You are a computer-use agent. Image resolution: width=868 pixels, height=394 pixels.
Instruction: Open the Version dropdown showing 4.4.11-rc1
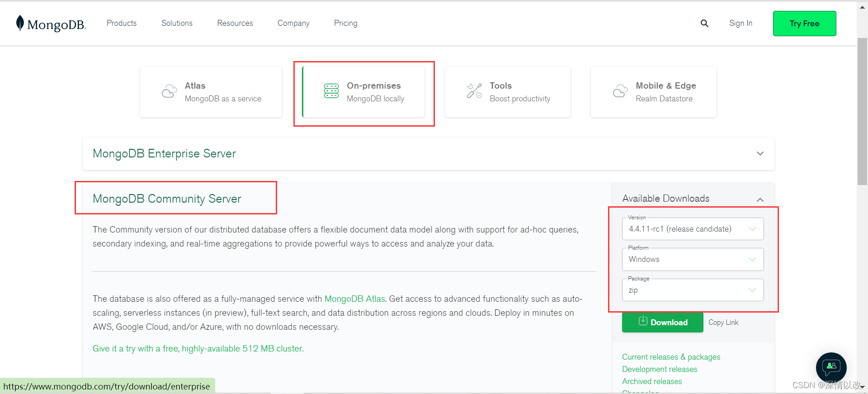pos(693,229)
